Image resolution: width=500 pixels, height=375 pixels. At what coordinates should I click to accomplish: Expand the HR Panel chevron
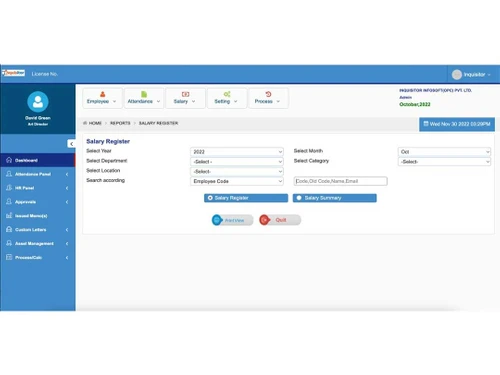(x=67, y=188)
